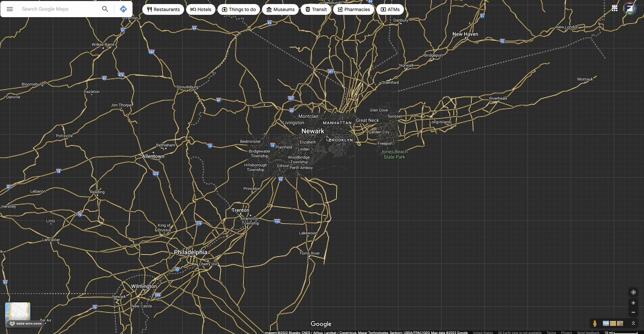Screen dimensions: 644x334
Task: Click the search magnifier icon
Action: 105,9
